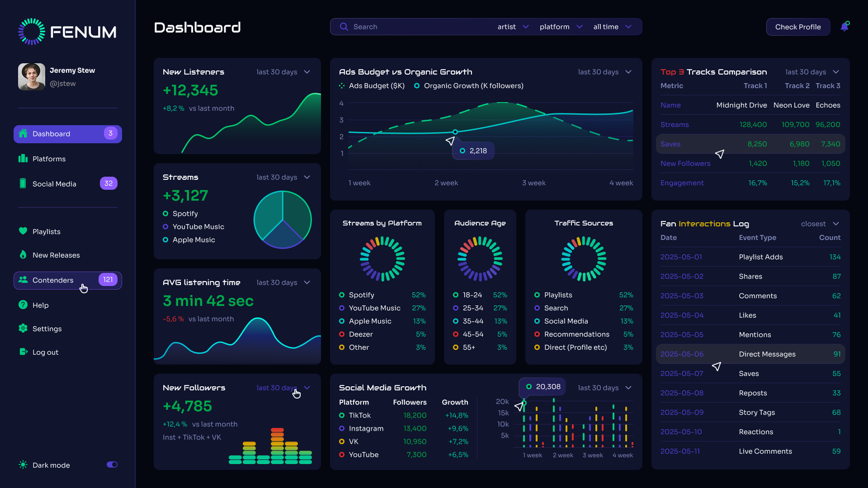Screen dimensions: 868x488
Task: Open the Dashboard menu item
Action: [x=68, y=134]
